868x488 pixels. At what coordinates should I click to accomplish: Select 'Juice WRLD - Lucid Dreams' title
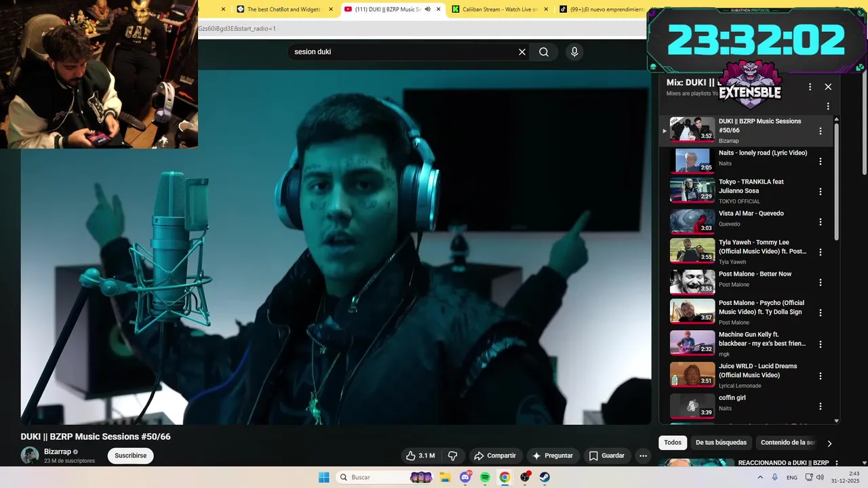pyautogui.click(x=757, y=371)
